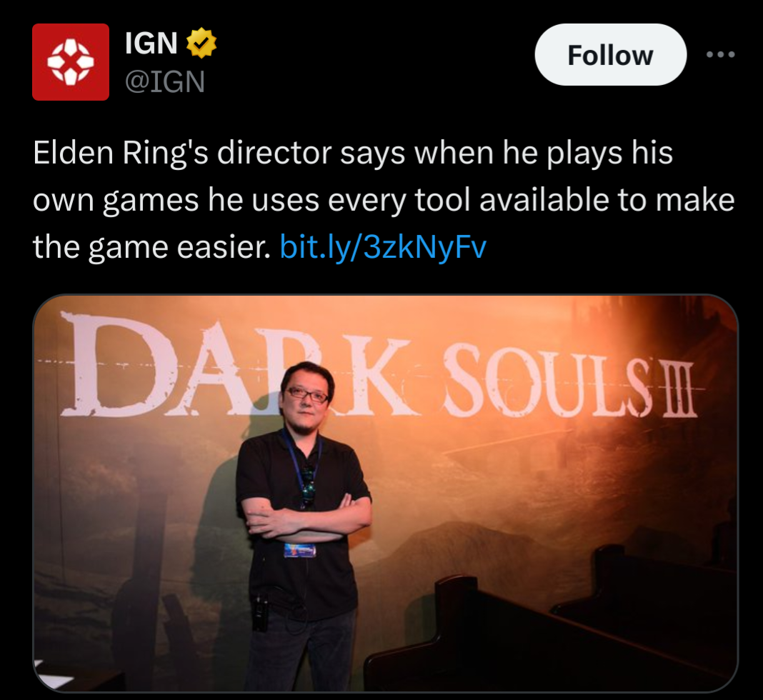Click the phrase "own games he uses"
Viewport: 763px width, 700px height.
[x=176, y=201]
